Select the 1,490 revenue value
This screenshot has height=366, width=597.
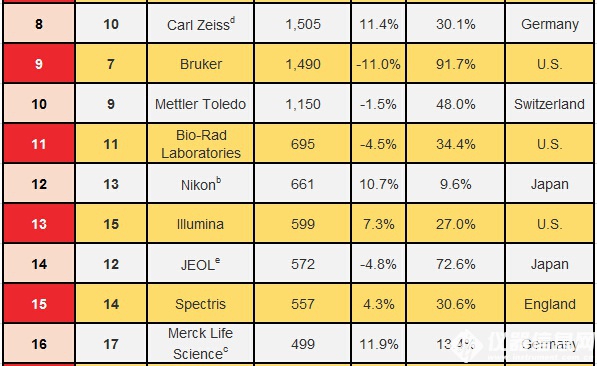pyautogui.click(x=303, y=64)
